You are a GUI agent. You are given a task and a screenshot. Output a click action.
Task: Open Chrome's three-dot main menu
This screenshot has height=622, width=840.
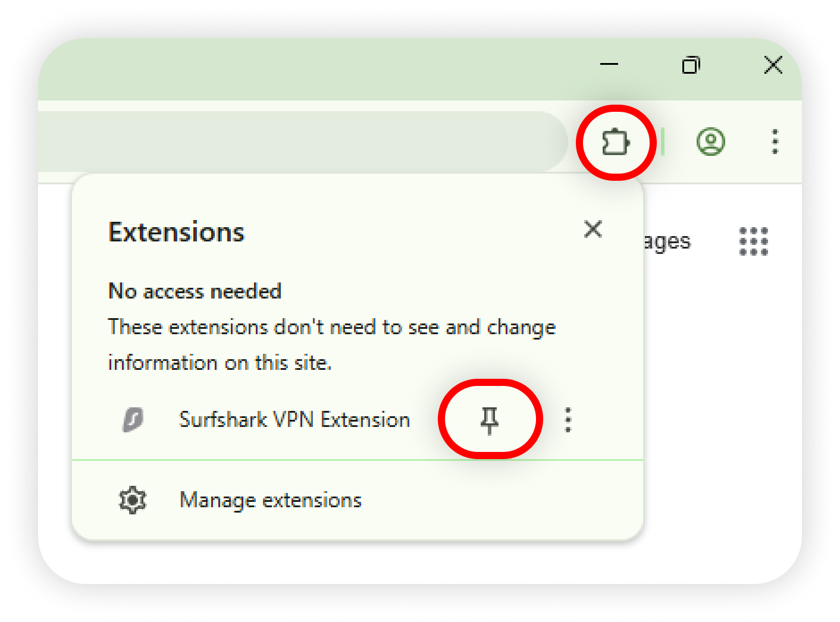775,142
